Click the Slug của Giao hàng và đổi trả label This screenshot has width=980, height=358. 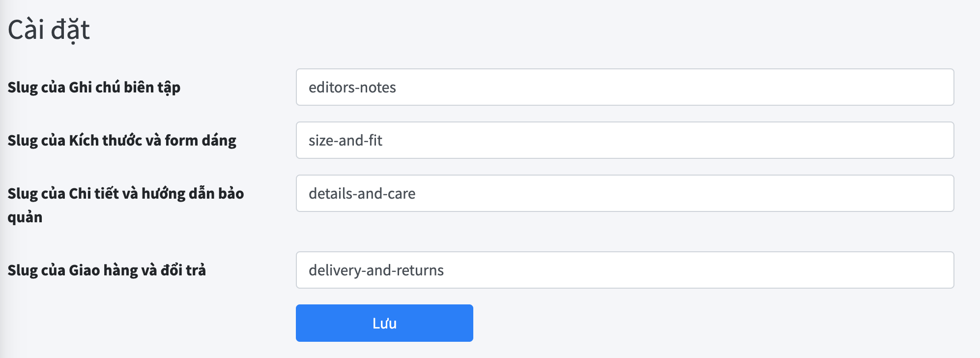107,270
